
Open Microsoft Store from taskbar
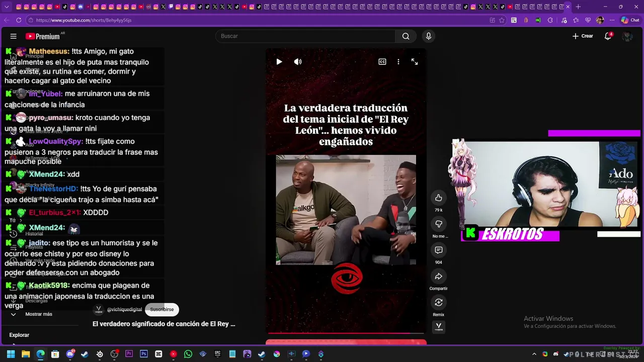click(x=55, y=354)
